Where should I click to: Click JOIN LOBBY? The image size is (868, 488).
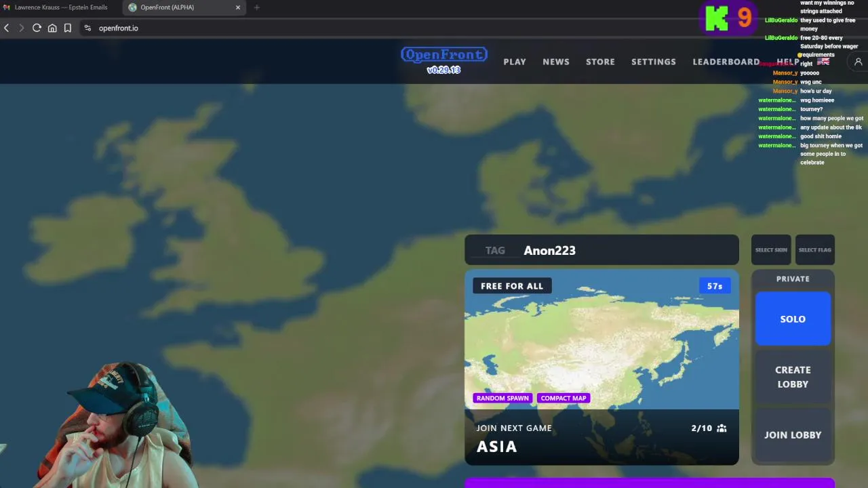(793, 435)
